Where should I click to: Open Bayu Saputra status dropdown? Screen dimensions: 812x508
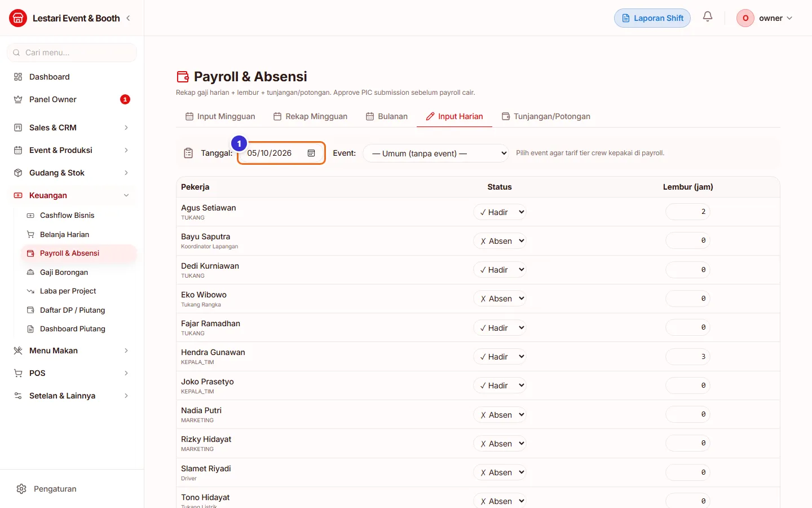point(500,241)
